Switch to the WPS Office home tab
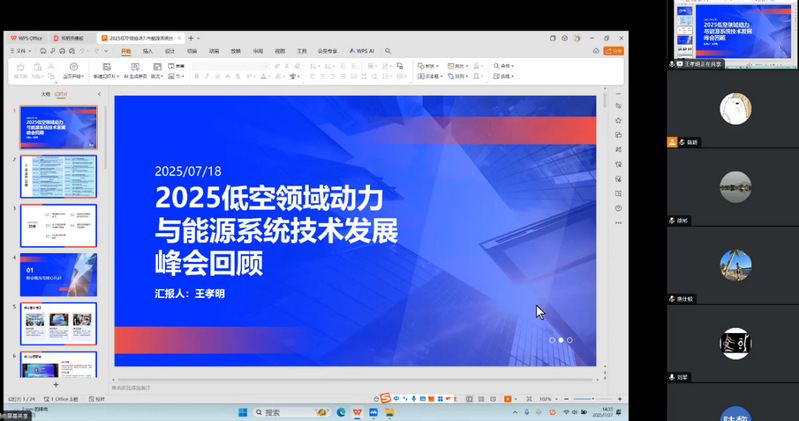Screen dimensions: 799x421 (27, 38)
